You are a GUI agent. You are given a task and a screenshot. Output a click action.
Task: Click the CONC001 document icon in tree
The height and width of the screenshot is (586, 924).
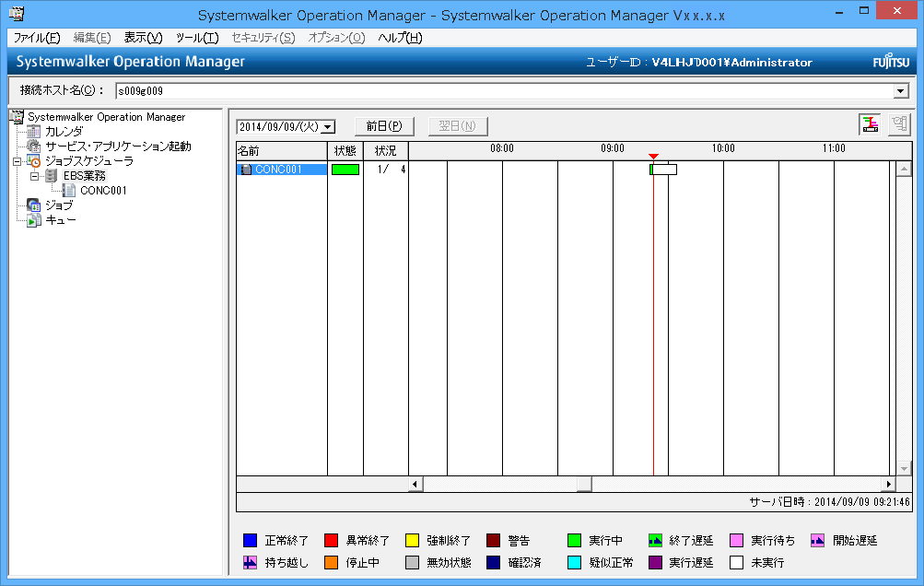69,191
